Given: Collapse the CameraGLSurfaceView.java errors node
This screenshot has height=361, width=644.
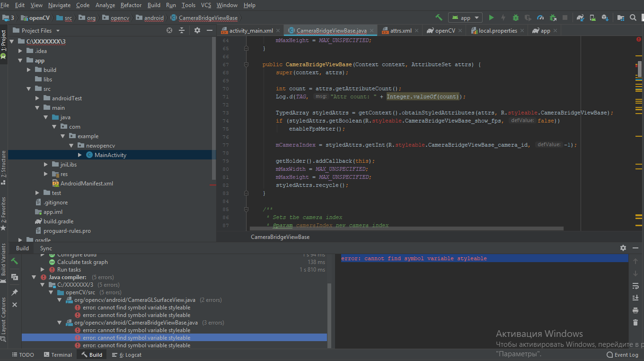Looking at the screenshot, I should pos(60,300).
